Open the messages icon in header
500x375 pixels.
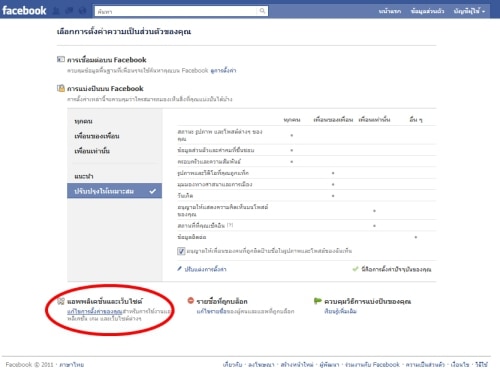click(x=69, y=11)
